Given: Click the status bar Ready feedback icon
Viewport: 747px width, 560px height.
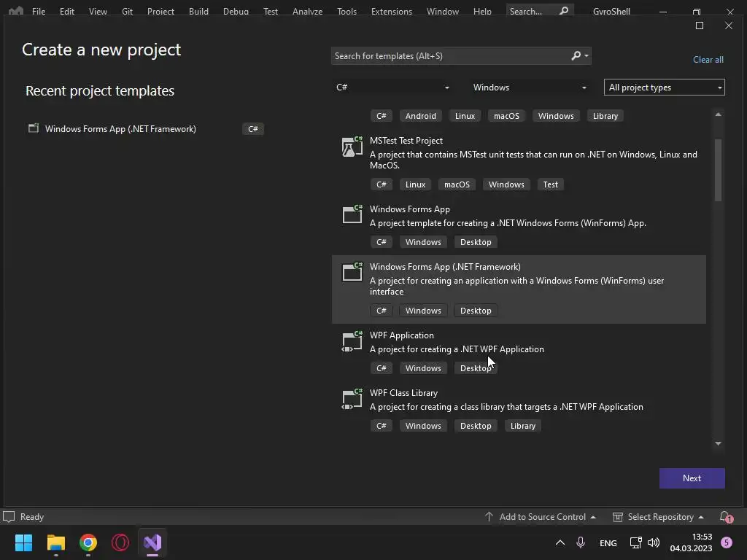Looking at the screenshot, I should 9,517.
